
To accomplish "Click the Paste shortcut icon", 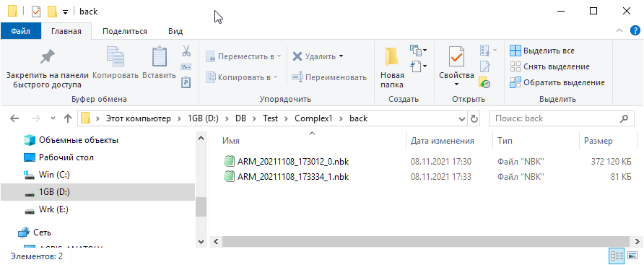I will [x=186, y=82].
